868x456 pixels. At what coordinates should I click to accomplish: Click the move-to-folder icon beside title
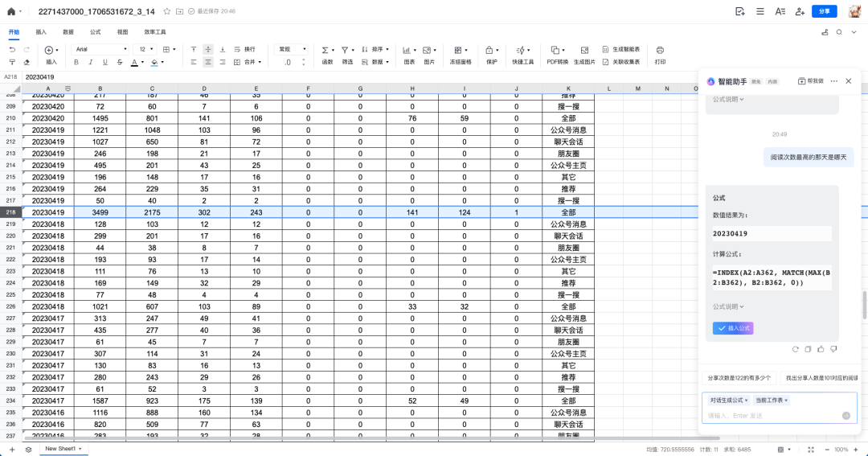(x=179, y=11)
